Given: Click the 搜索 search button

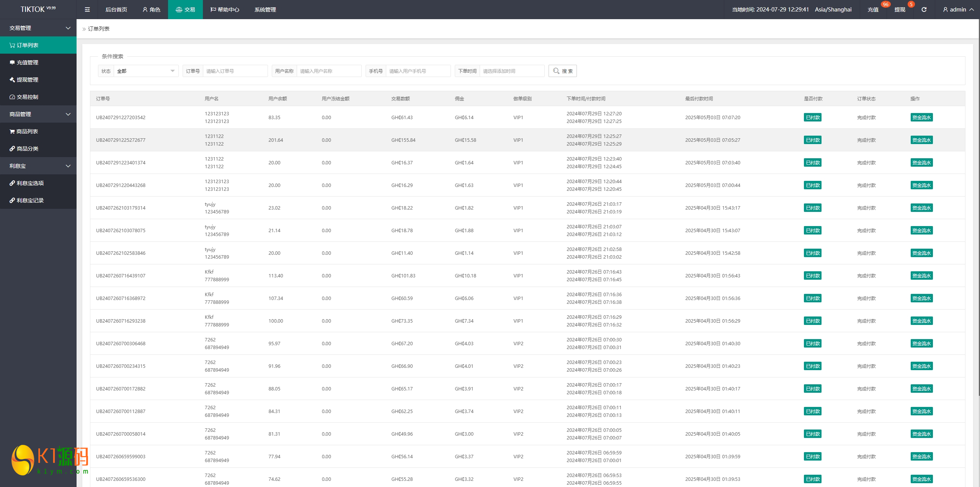Looking at the screenshot, I should 562,71.
